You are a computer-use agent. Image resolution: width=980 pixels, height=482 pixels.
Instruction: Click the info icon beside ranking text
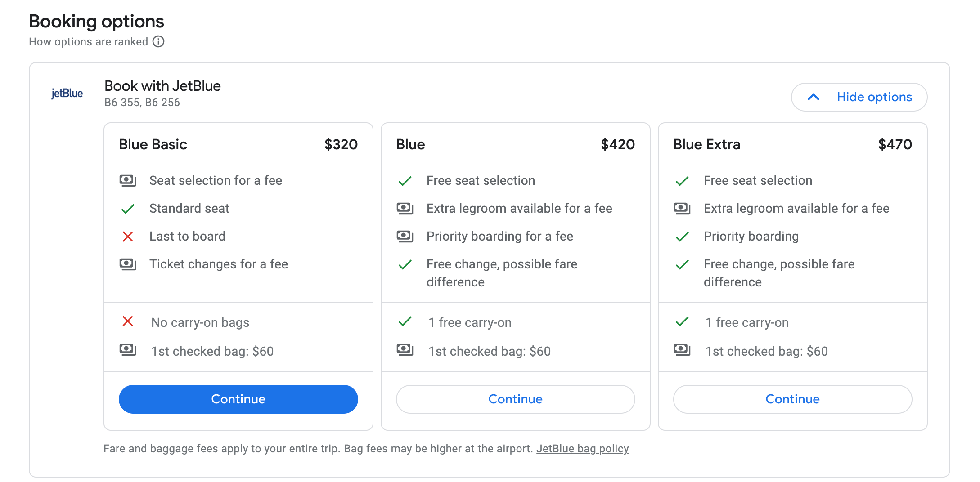[x=158, y=42]
